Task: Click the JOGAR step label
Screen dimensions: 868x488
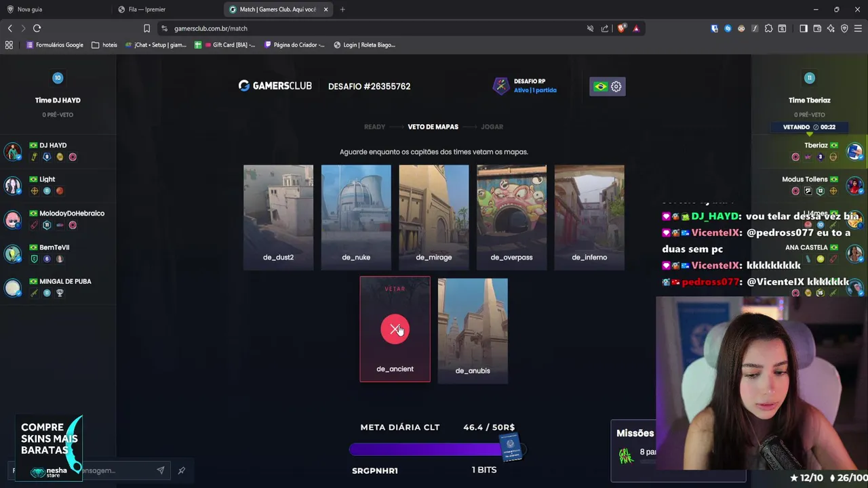Action: (x=492, y=127)
